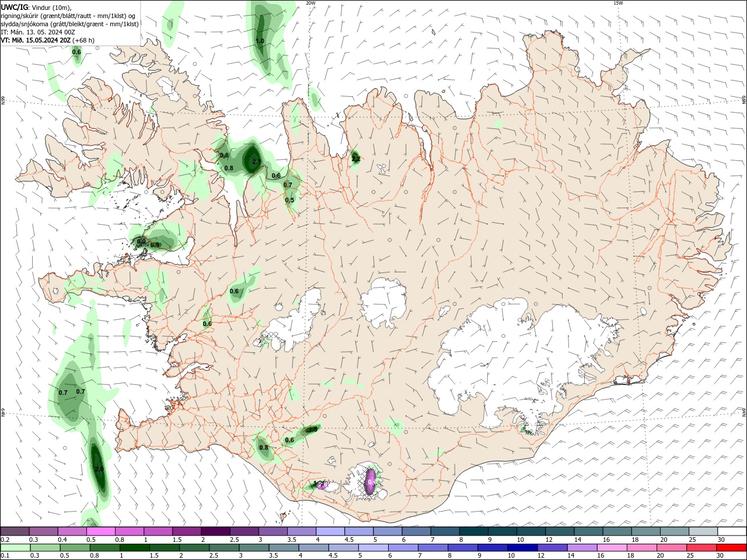Click the 'slydda/snjókoma' legend description line

click(x=69, y=24)
